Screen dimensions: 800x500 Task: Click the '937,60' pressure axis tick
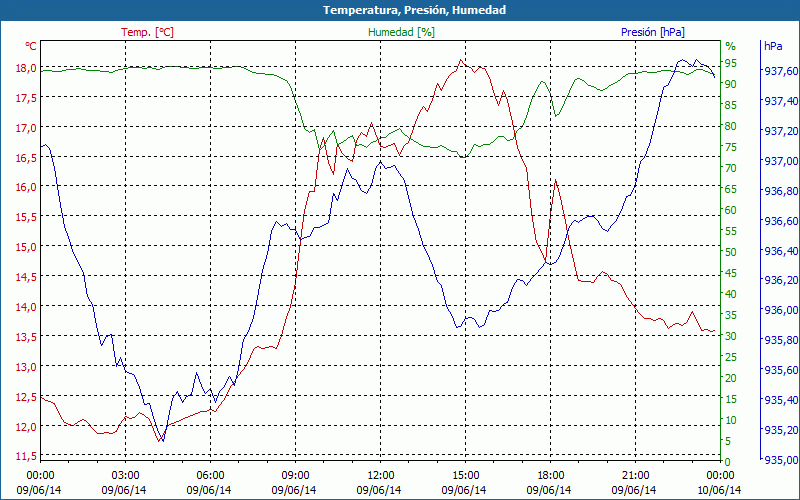tap(781, 71)
